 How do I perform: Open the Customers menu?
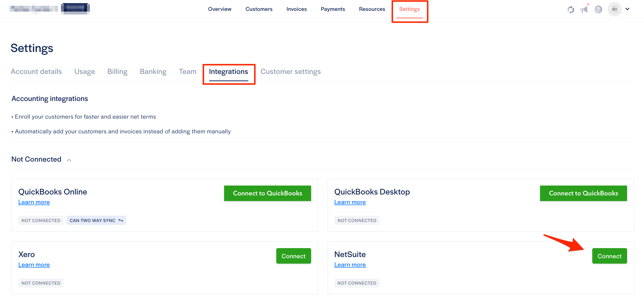(x=259, y=9)
